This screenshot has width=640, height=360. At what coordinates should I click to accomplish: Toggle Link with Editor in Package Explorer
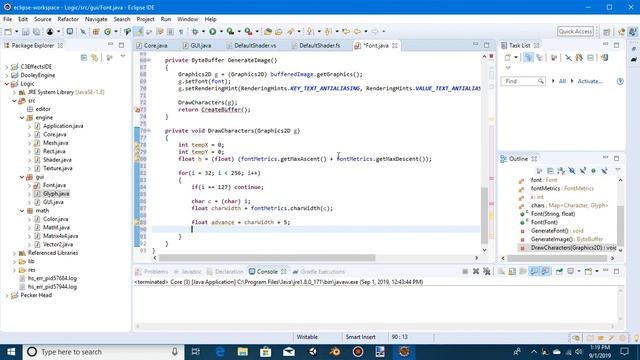[95, 58]
